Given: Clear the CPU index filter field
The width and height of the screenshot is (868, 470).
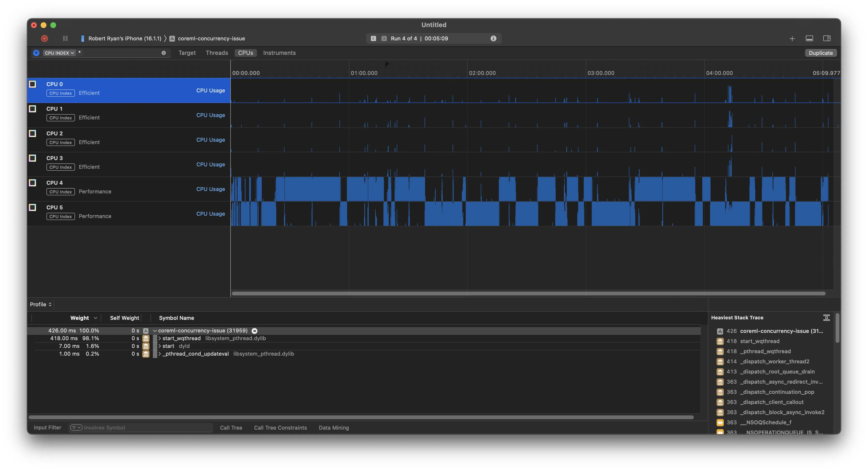Looking at the screenshot, I should [164, 53].
